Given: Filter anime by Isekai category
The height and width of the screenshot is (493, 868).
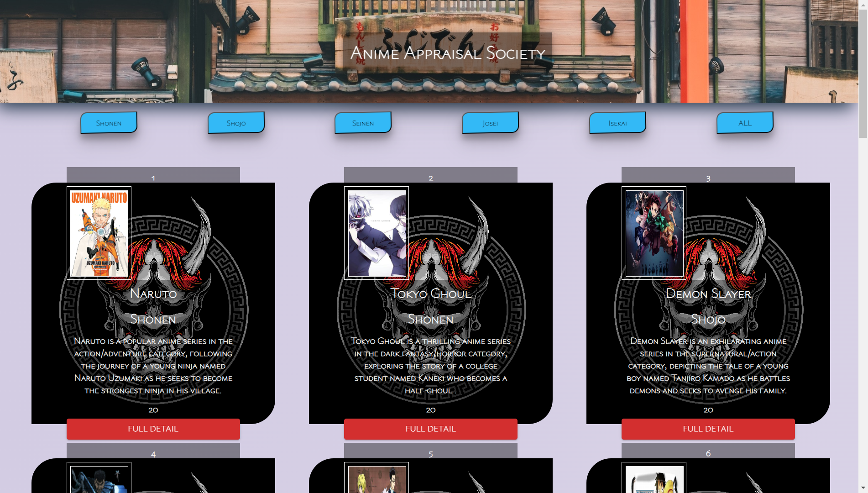Looking at the screenshot, I should 617,123.
